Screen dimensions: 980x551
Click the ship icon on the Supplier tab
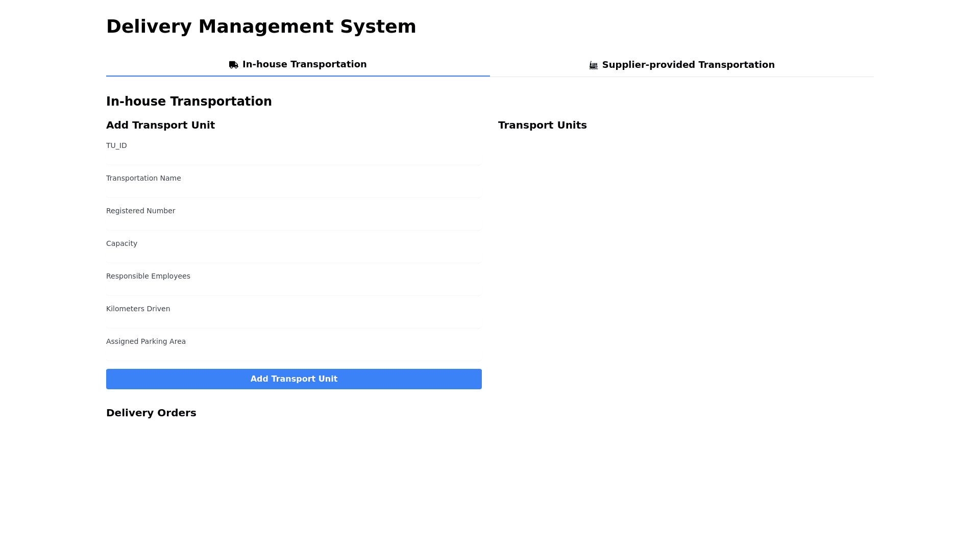(x=593, y=65)
